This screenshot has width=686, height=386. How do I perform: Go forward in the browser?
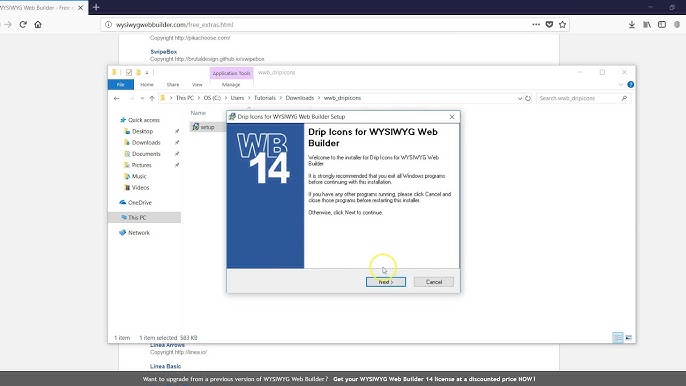tap(8, 25)
